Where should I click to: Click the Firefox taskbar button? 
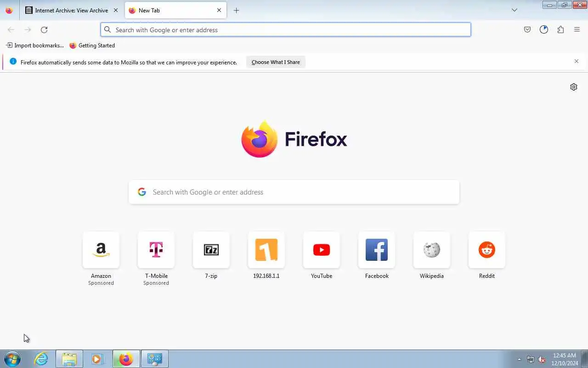[126, 359]
